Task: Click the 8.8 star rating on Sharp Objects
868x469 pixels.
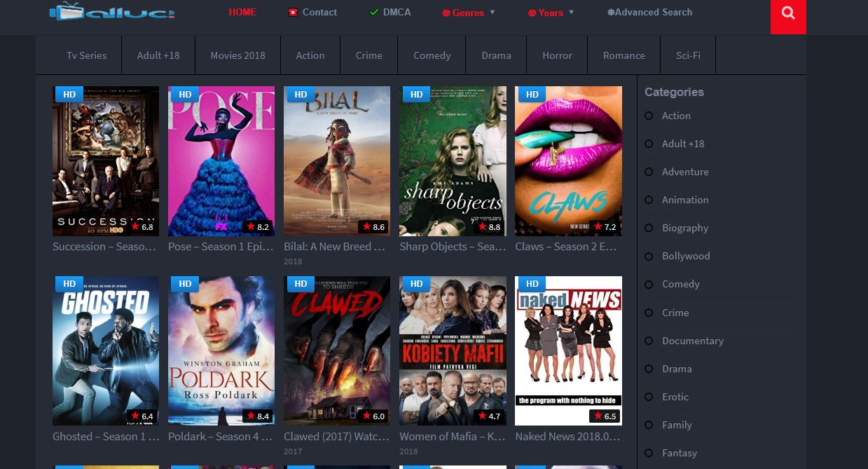Action: [x=488, y=227]
